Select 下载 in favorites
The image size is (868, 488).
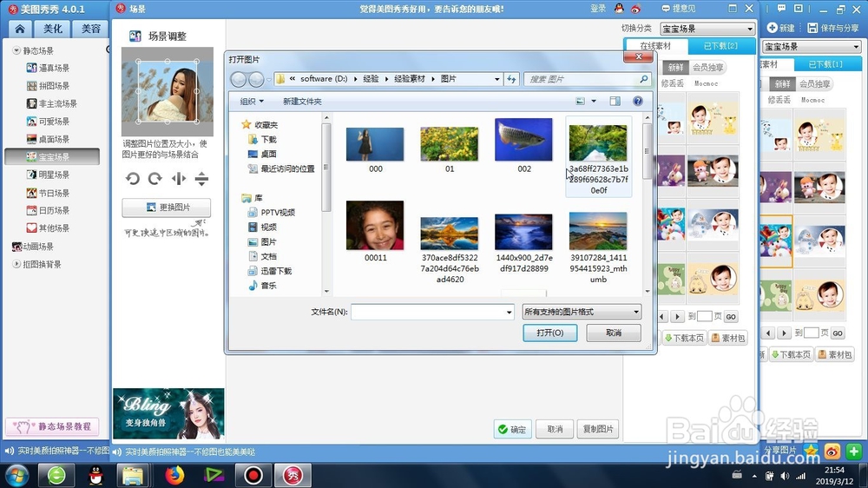coord(263,140)
